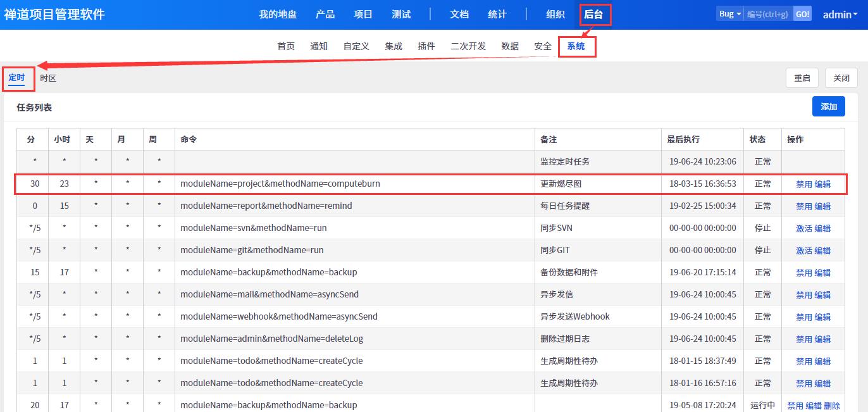Select the 定时 tab
This screenshot has height=412, width=868.
click(16, 78)
